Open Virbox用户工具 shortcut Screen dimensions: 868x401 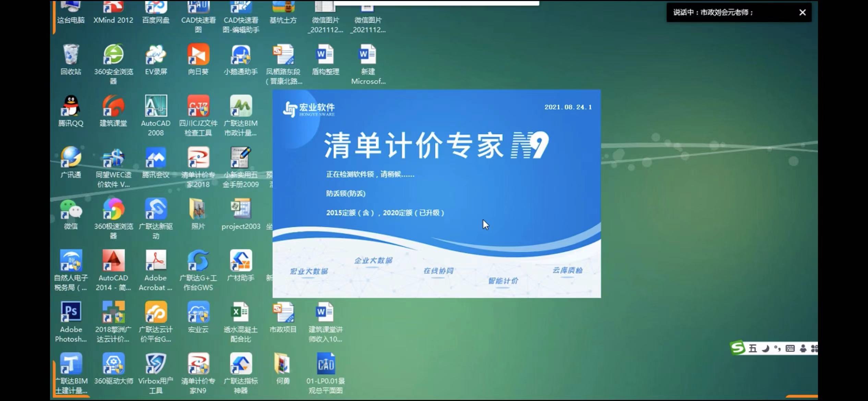156,374
